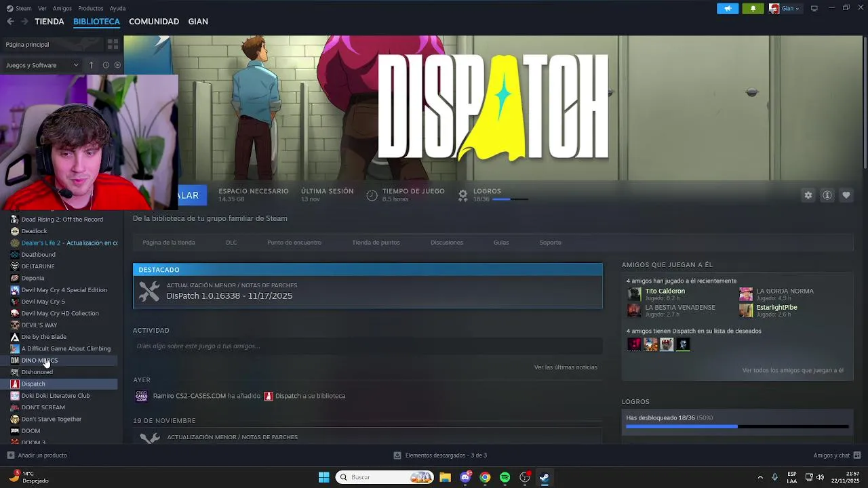Filter library by recent activity clock icon
Screen dimensions: 868x488
point(106,65)
